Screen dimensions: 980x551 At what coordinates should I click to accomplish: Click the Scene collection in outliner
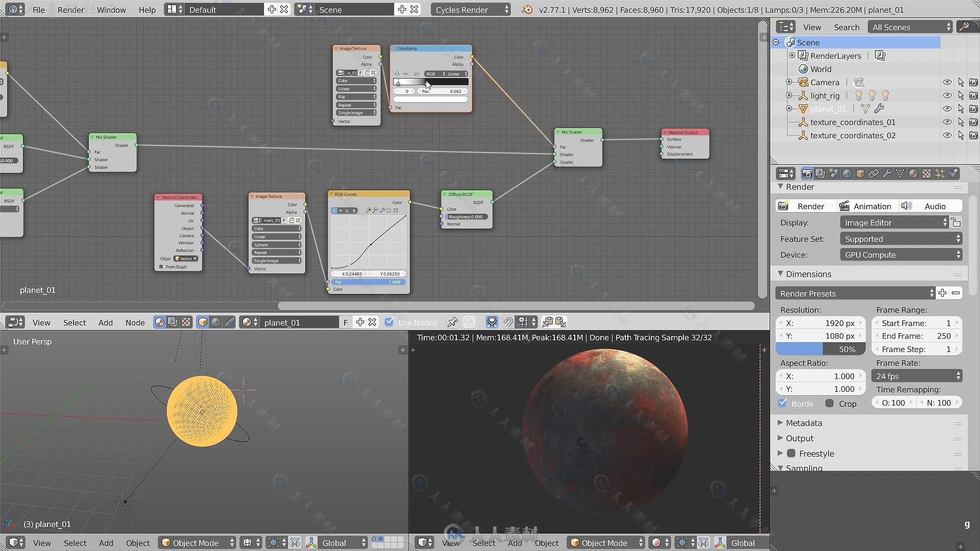point(807,42)
